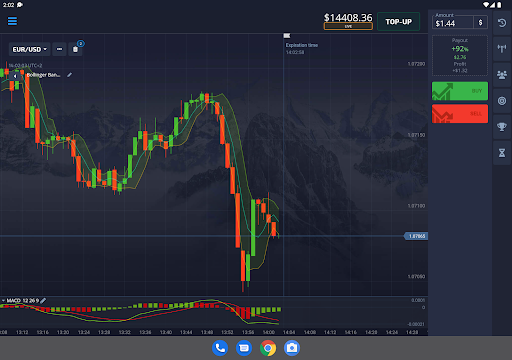512x360 pixels.
Task: Open the target icon in sidebar
Action: point(502,101)
